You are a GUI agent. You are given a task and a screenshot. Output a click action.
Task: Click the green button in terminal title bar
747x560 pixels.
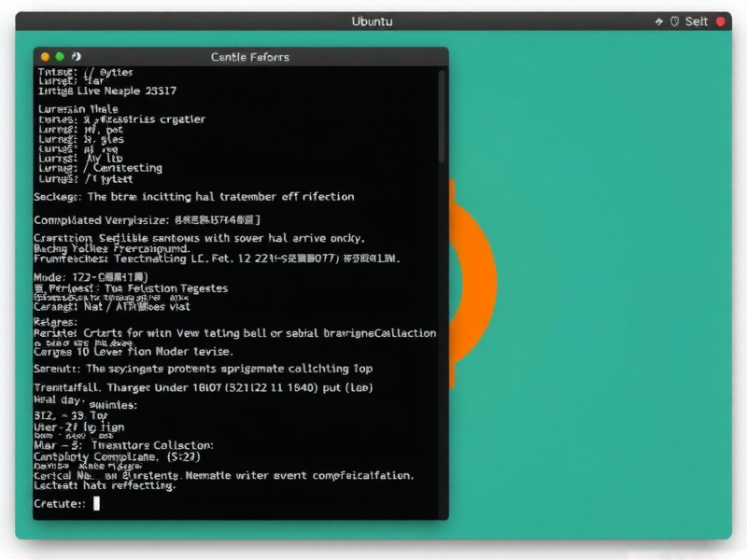click(x=60, y=57)
